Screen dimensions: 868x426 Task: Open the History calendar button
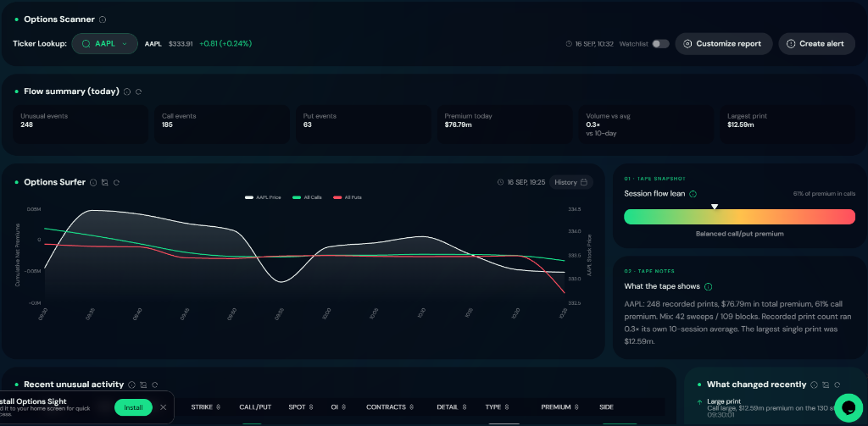571,183
